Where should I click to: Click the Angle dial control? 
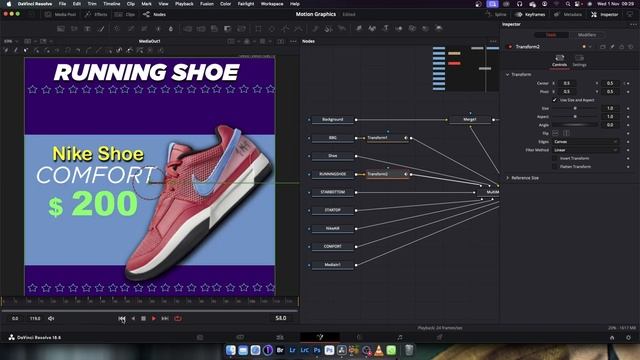pos(575,125)
